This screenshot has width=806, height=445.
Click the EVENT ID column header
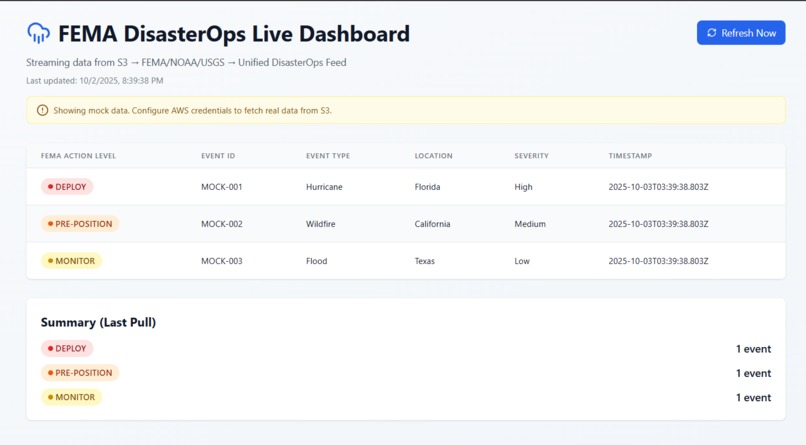218,156
